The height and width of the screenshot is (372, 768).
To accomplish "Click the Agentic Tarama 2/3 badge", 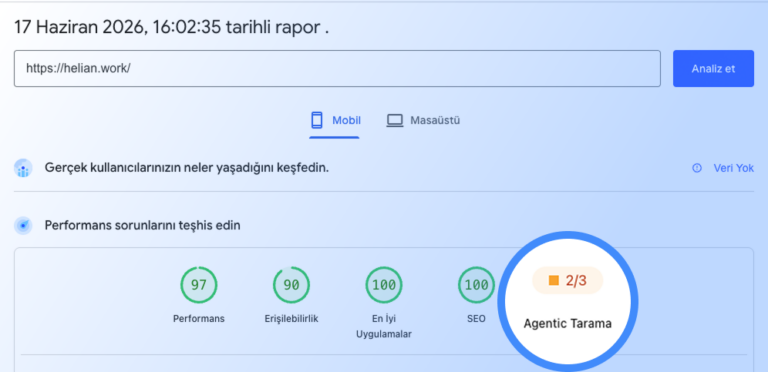I will coord(568,280).
